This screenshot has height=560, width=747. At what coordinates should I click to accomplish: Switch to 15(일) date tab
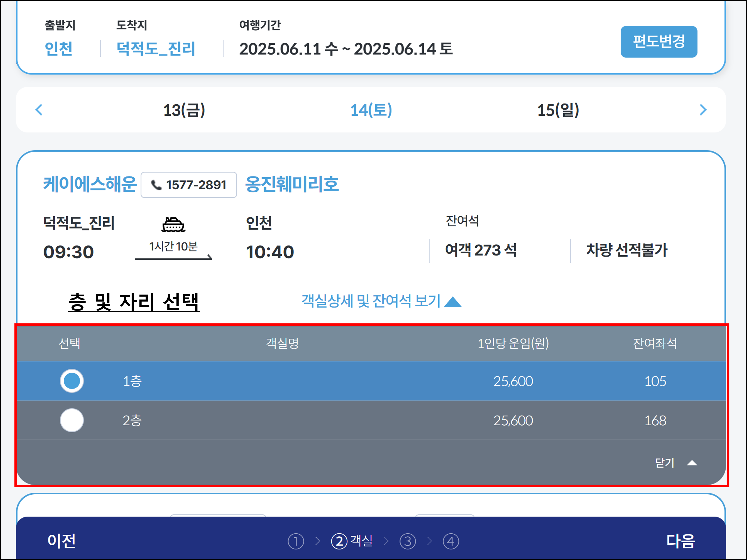(558, 110)
